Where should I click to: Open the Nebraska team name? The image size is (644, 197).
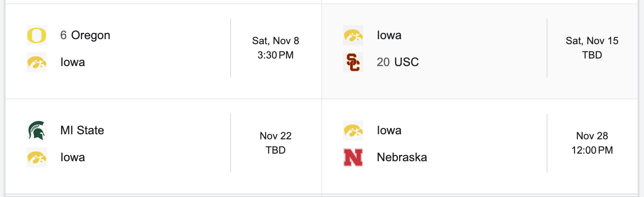(402, 157)
